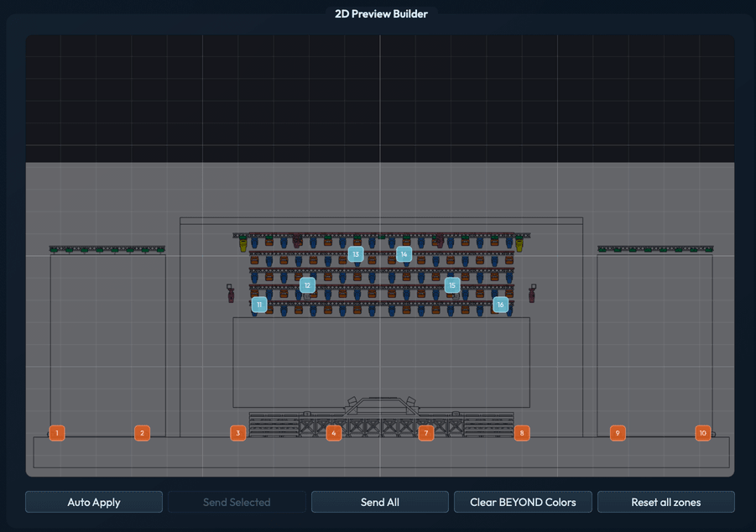Click Clear BEYOND Colors button

(523, 502)
